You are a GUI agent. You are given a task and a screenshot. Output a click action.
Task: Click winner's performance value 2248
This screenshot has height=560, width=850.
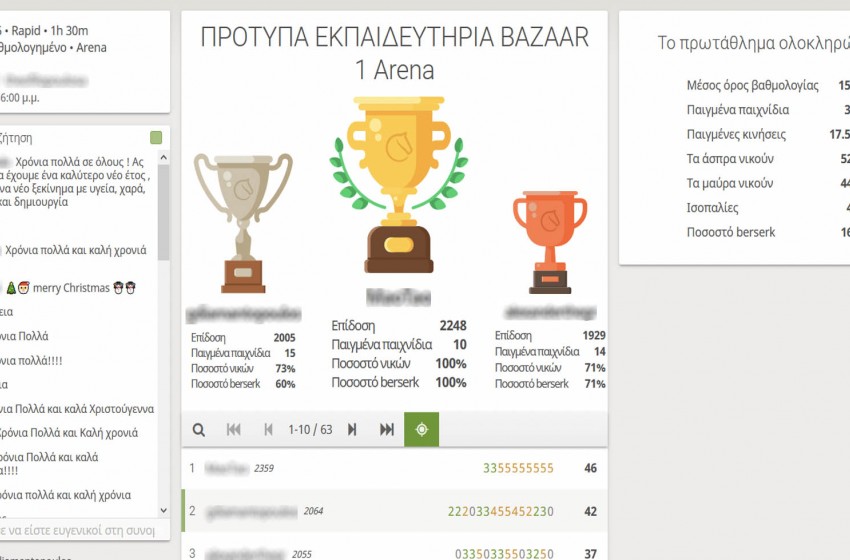pos(453,325)
